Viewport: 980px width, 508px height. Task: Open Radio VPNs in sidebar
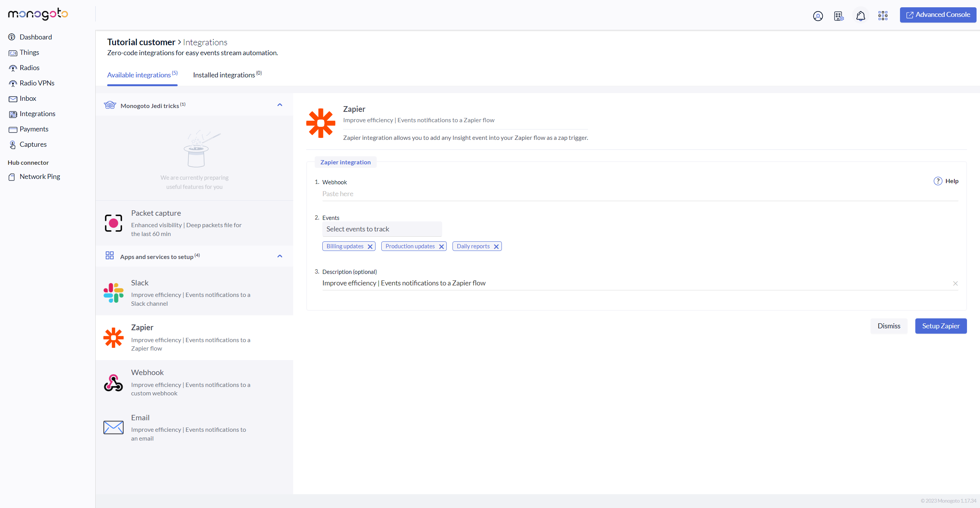click(x=37, y=83)
